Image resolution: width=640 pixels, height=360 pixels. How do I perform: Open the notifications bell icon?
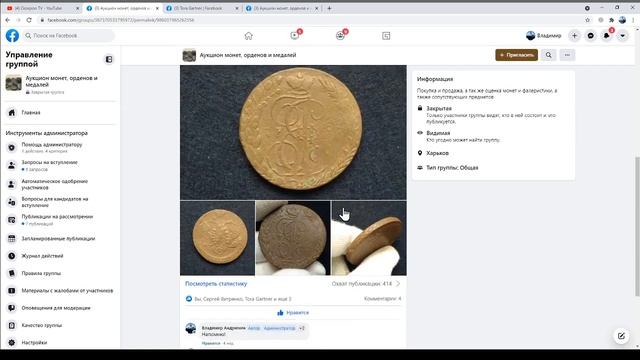pyautogui.click(x=607, y=36)
